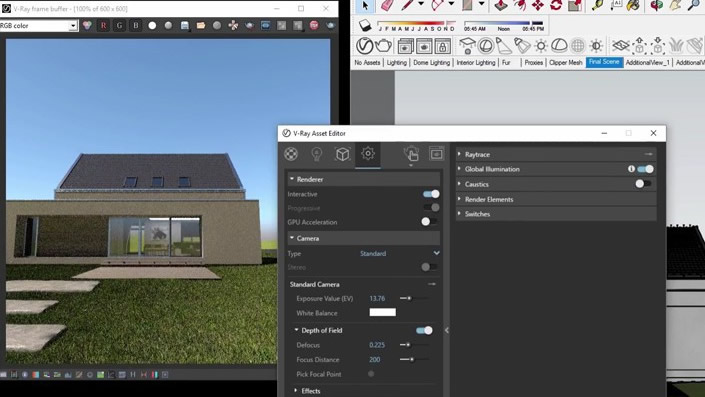The width and height of the screenshot is (705, 397).
Task: Open the Materials tab in Asset Editor
Action: [291, 154]
